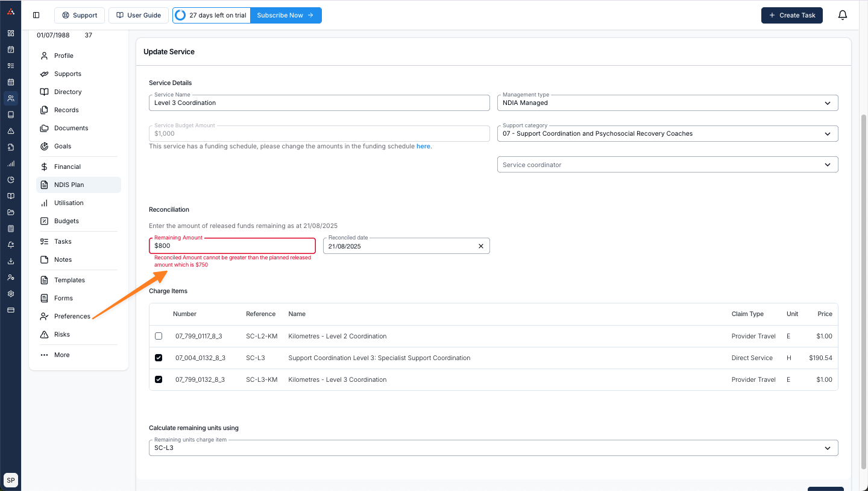Viewport: 868px width, 491px height.
Task: Open Documents in the client menu
Action: (78, 128)
